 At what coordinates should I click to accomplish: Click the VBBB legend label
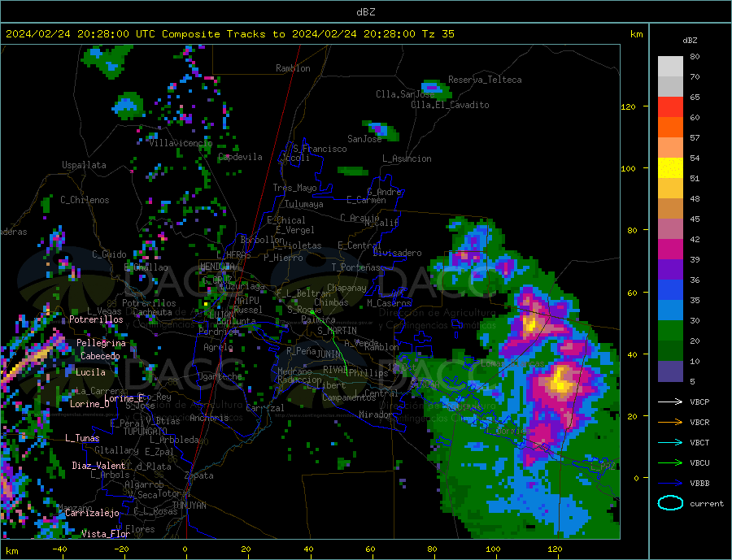(x=699, y=483)
